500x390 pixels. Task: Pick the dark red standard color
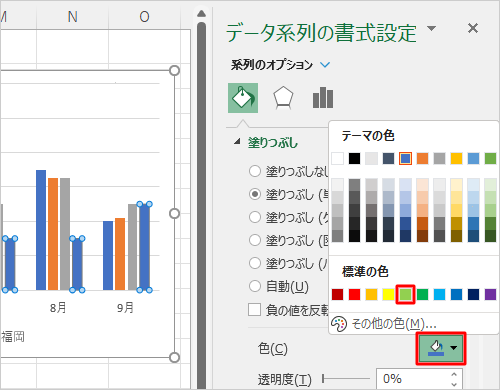point(337,294)
